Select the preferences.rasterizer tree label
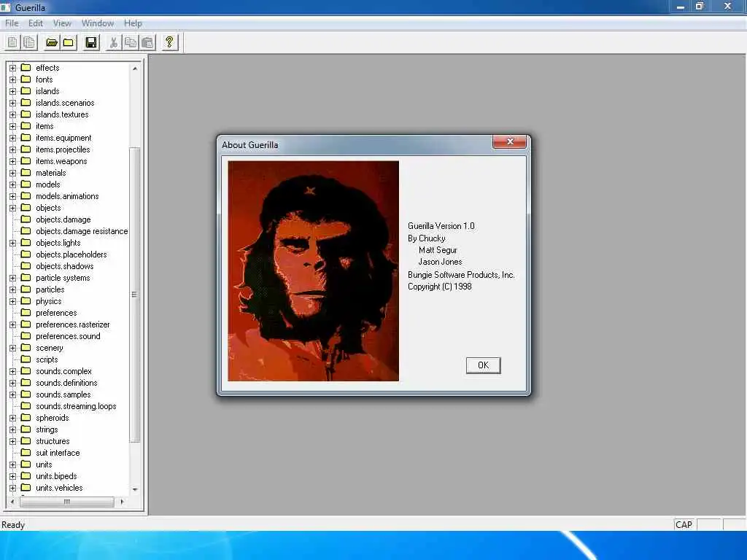This screenshot has width=747, height=560. click(73, 324)
